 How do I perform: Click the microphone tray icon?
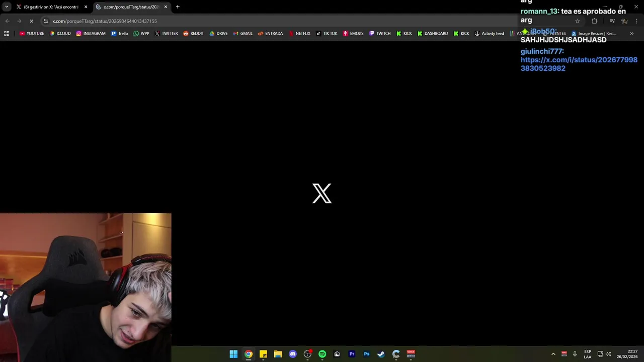tap(575, 354)
